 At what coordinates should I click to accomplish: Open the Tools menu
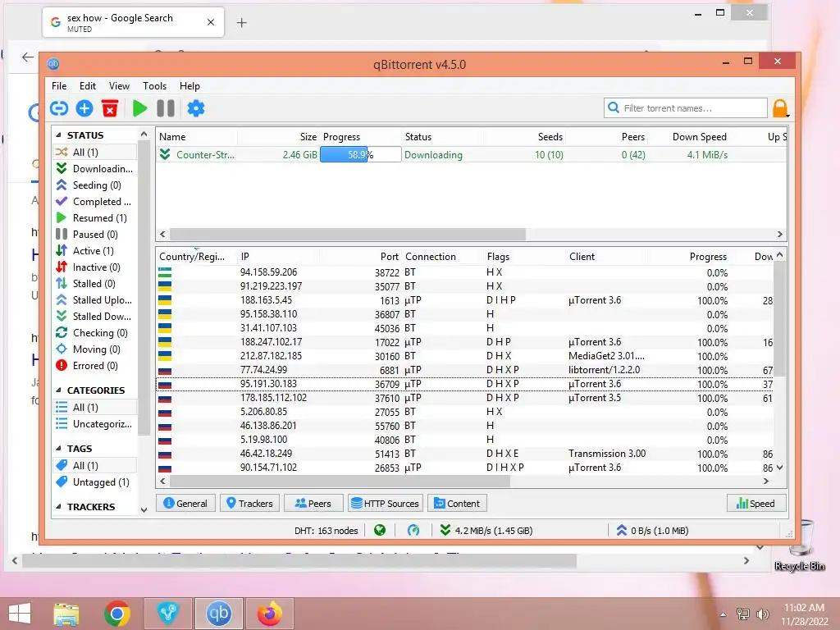coord(154,85)
